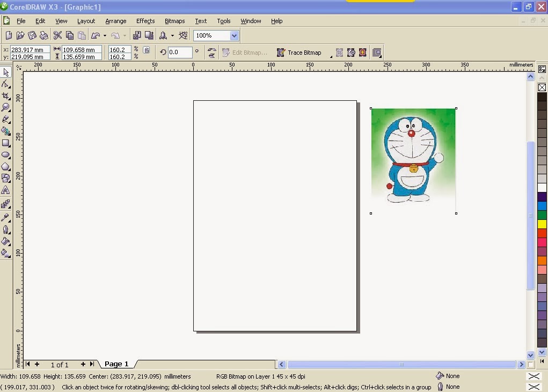Click the green color swatch
The width and height of the screenshot is (548, 392).
tap(542, 215)
